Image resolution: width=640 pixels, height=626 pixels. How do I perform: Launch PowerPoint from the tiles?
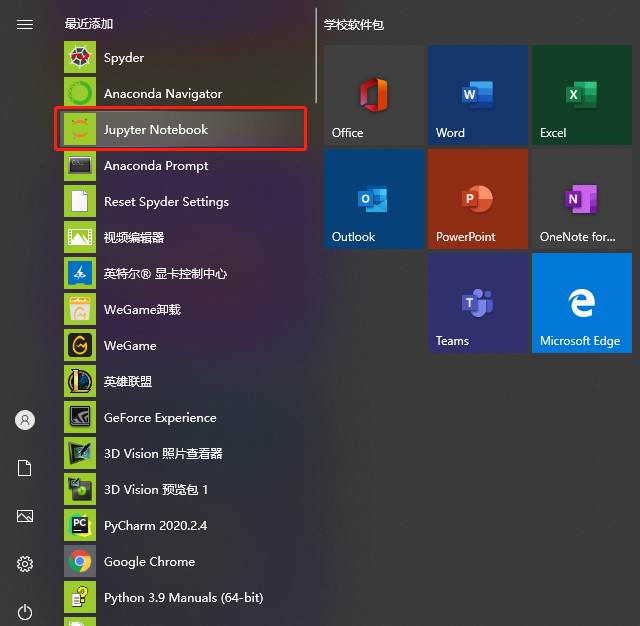click(477, 199)
